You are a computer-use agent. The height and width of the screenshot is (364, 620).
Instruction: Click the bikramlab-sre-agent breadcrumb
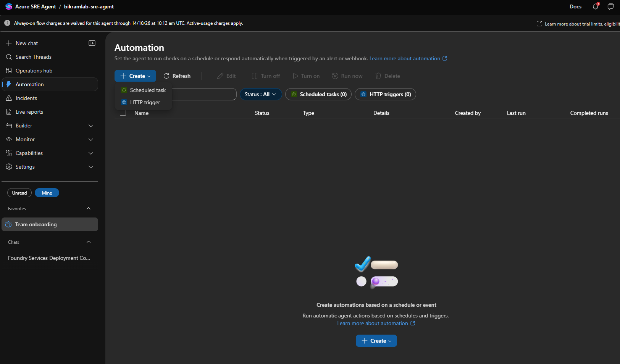coord(89,6)
